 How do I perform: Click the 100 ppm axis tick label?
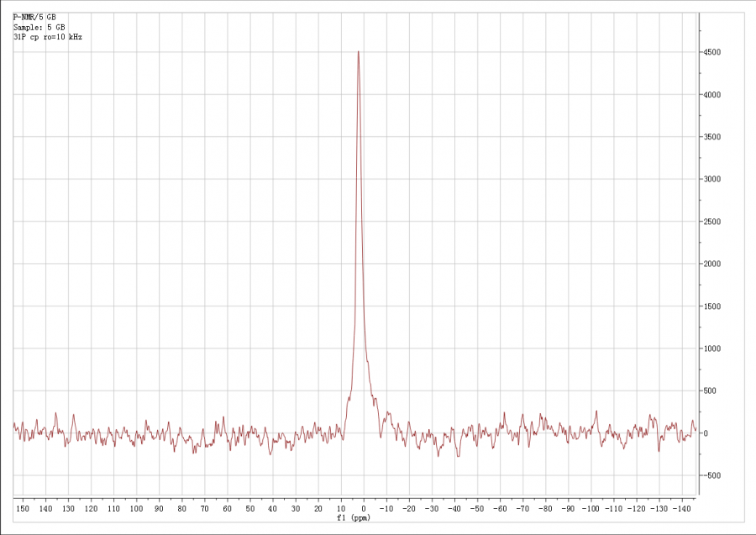(x=136, y=508)
